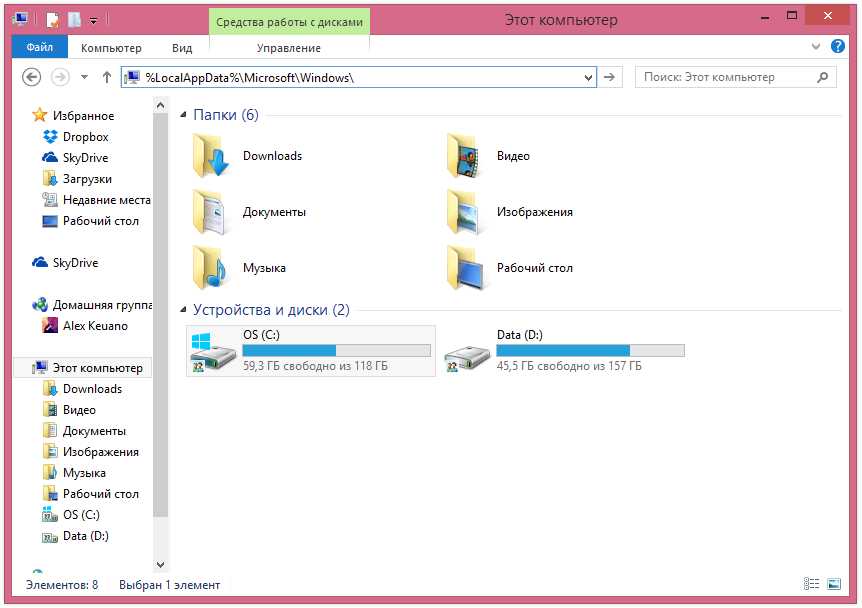Click the OS (C:) space usage bar
The width and height of the screenshot is (862, 608).
coord(336,350)
